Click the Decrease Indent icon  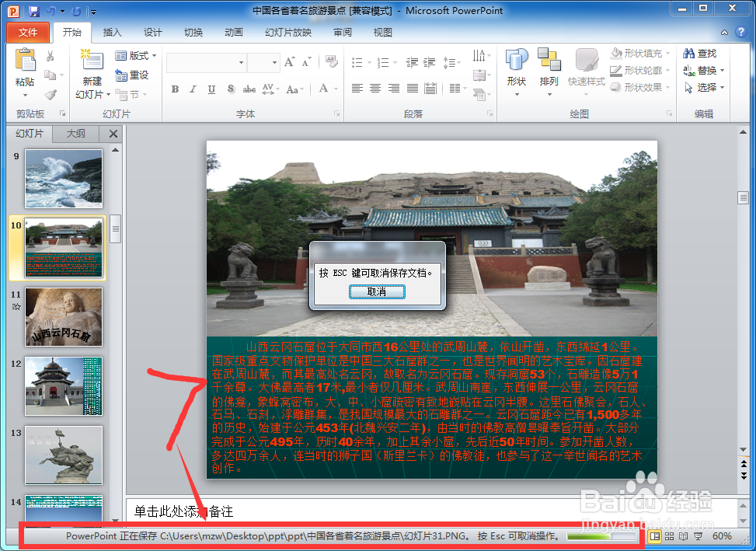411,62
